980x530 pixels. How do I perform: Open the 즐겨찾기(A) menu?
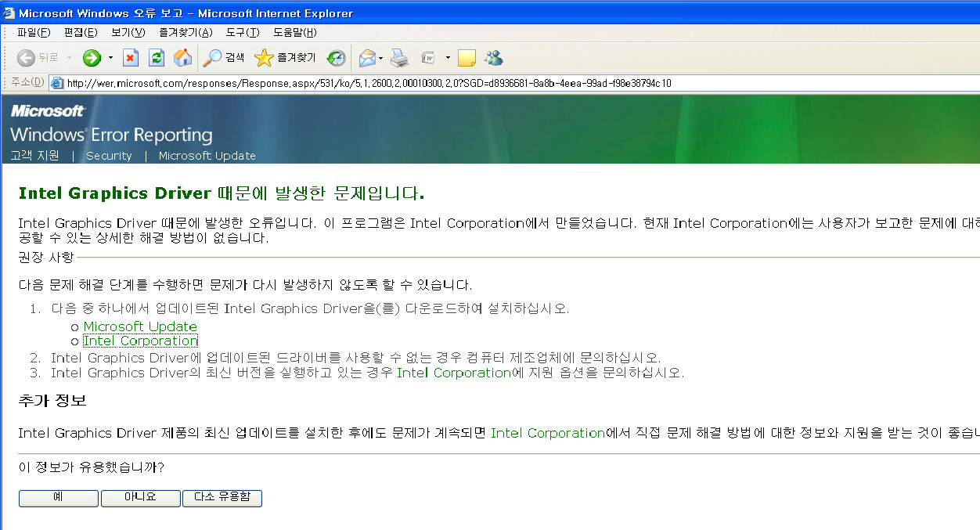(186, 32)
